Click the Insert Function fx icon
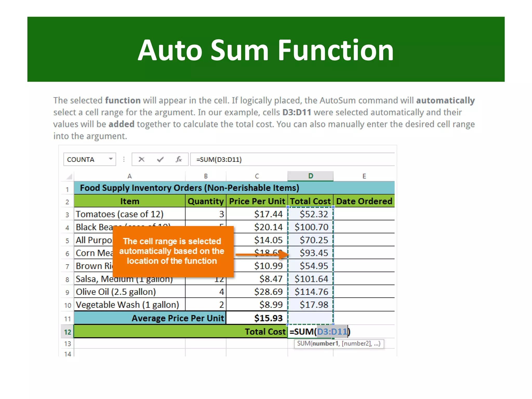Screen dimensions: 532x399 tap(179, 159)
